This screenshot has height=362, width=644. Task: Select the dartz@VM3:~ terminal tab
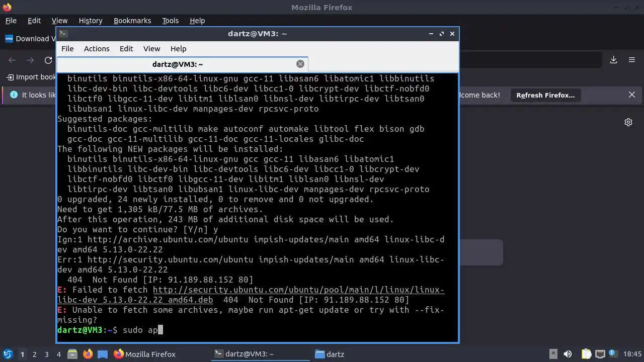pyautogui.click(x=178, y=64)
